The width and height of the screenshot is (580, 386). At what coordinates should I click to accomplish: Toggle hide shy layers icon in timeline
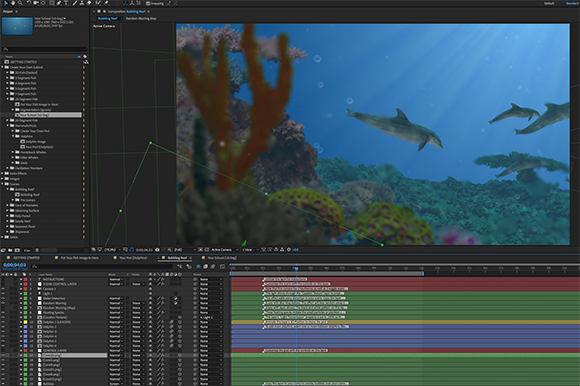[198, 266]
